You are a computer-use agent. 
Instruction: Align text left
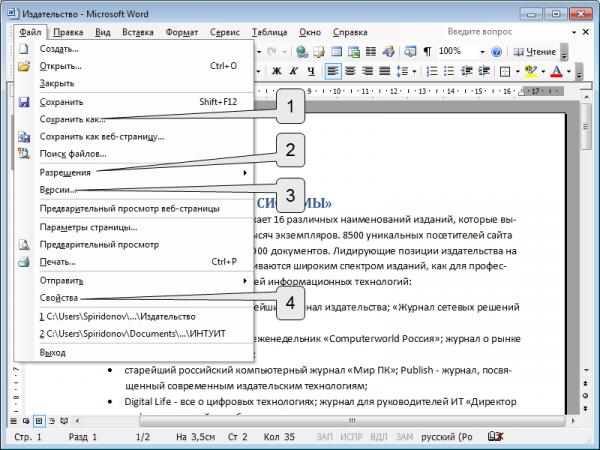tap(333, 71)
